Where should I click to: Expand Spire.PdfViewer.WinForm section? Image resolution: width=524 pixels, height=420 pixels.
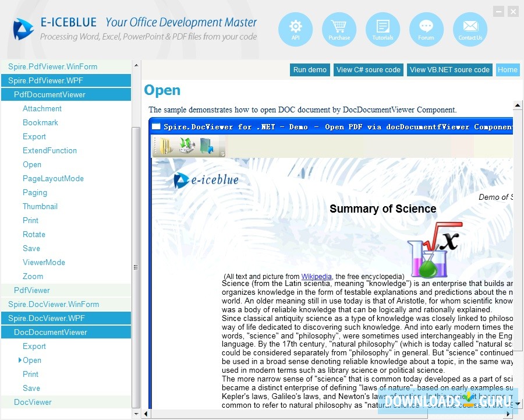(x=66, y=66)
